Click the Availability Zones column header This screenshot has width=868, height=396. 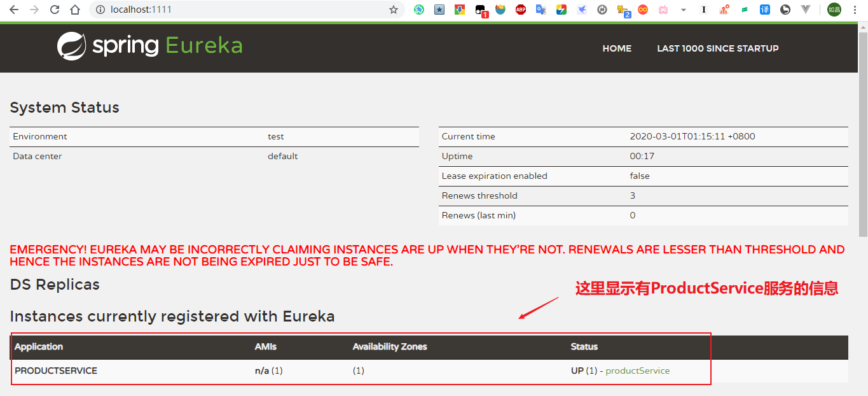coord(390,347)
